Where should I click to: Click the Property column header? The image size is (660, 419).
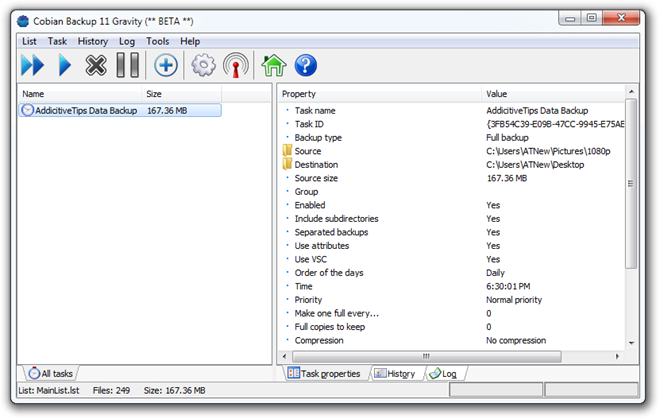coord(380,94)
